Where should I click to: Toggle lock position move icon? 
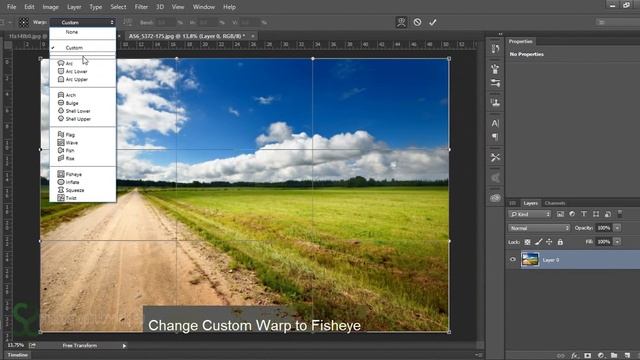tap(549, 242)
